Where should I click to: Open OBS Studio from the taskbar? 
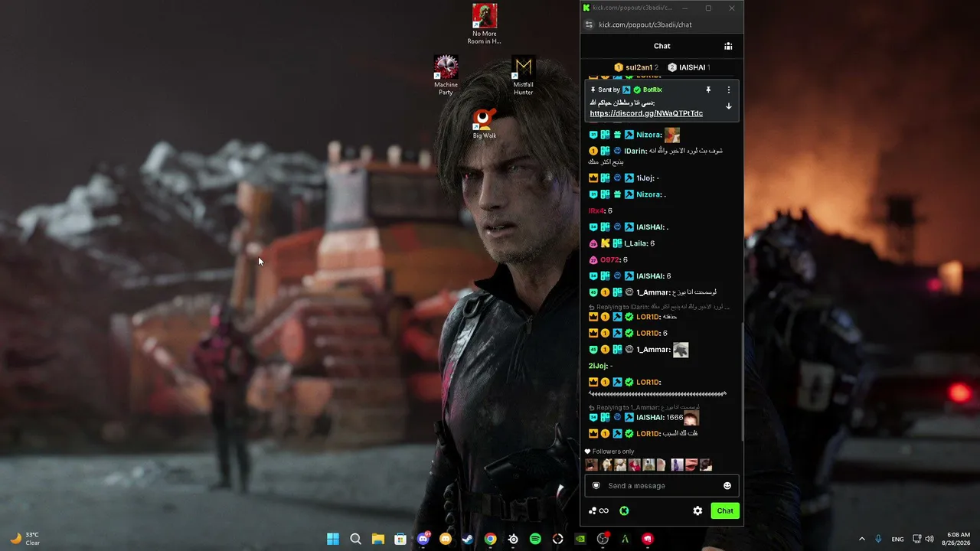point(603,539)
